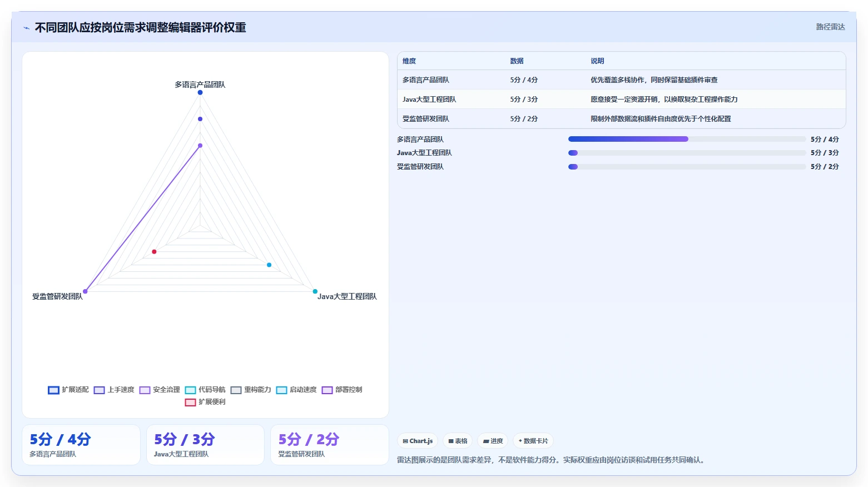Open the 5分 / 3分 Java大型工程团队 data card
This screenshot has width=868, height=487.
205,445
